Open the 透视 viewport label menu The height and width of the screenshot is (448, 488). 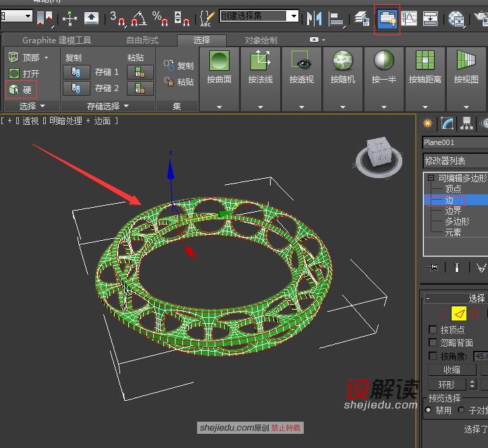click(30, 121)
